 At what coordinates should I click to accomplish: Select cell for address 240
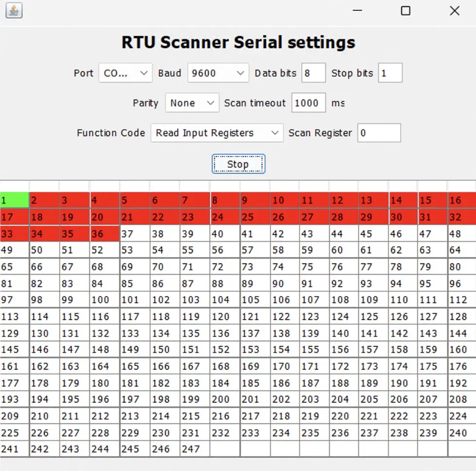tap(462, 433)
